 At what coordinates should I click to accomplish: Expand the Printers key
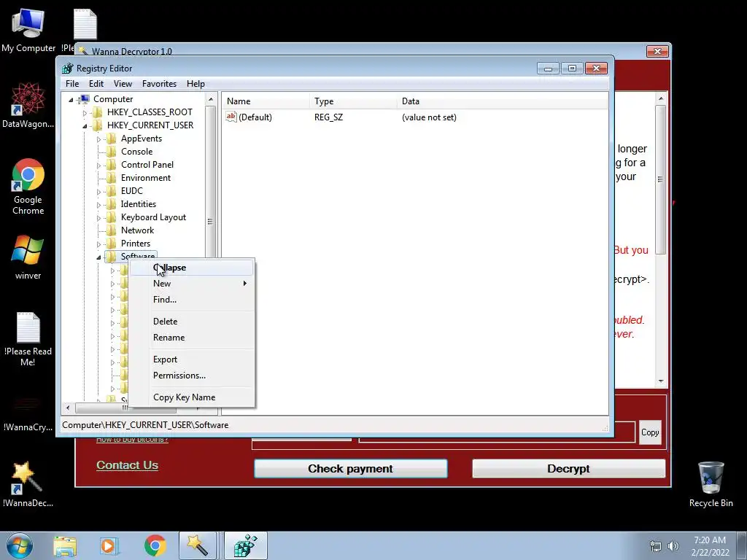(98, 244)
